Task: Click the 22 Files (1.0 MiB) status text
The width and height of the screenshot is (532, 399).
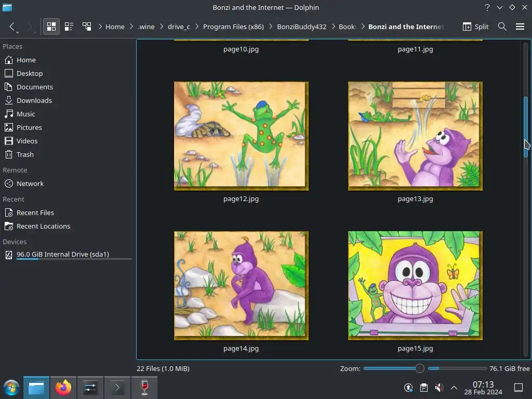Action: [163, 368]
